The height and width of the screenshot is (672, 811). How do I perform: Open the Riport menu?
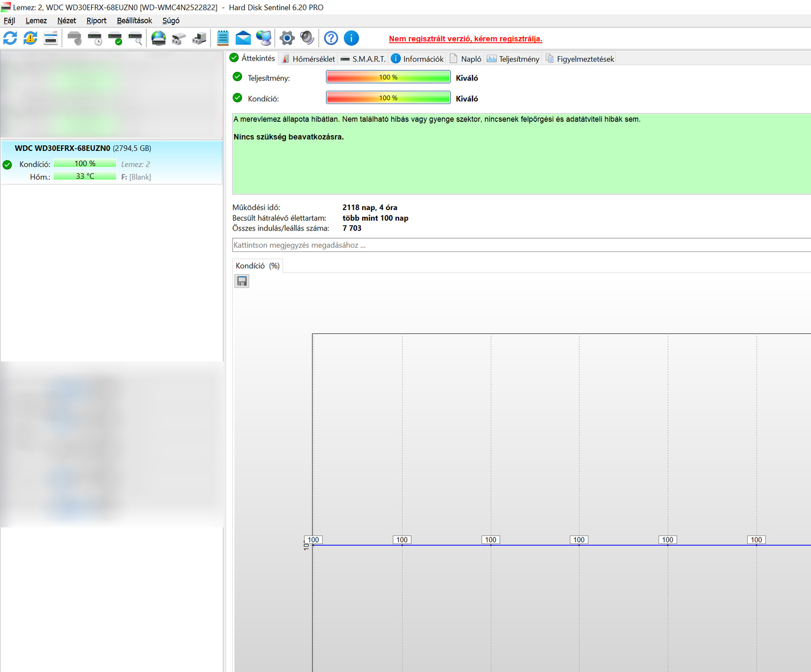pos(96,20)
